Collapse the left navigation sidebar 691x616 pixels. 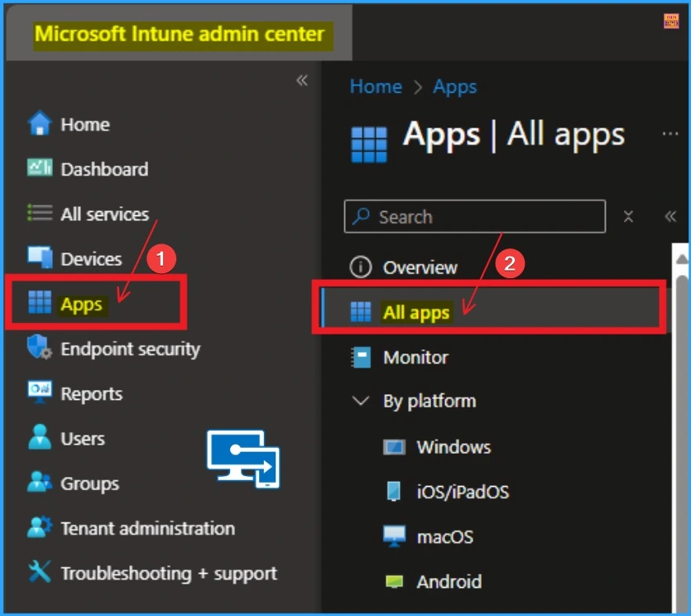pyautogui.click(x=302, y=80)
